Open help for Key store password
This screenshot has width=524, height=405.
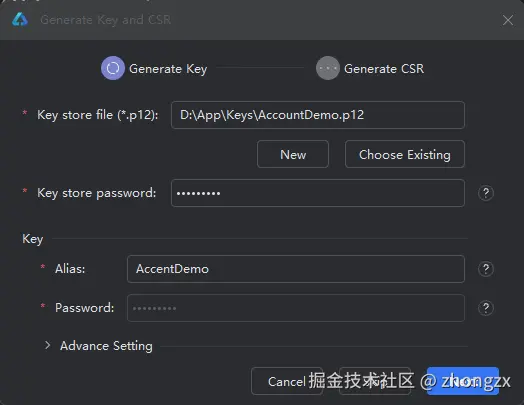486,193
